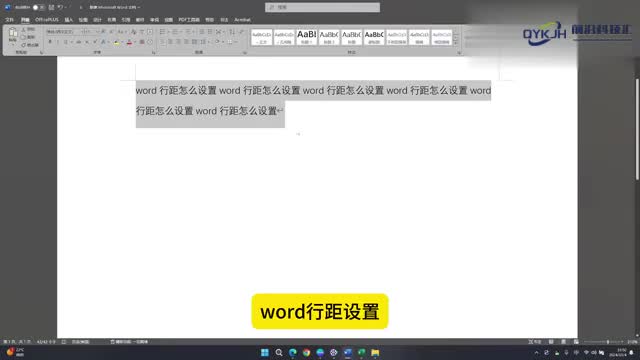This screenshot has height=360, width=640.
Task: Switch to the 插入 Insert tab
Action: 69,20
